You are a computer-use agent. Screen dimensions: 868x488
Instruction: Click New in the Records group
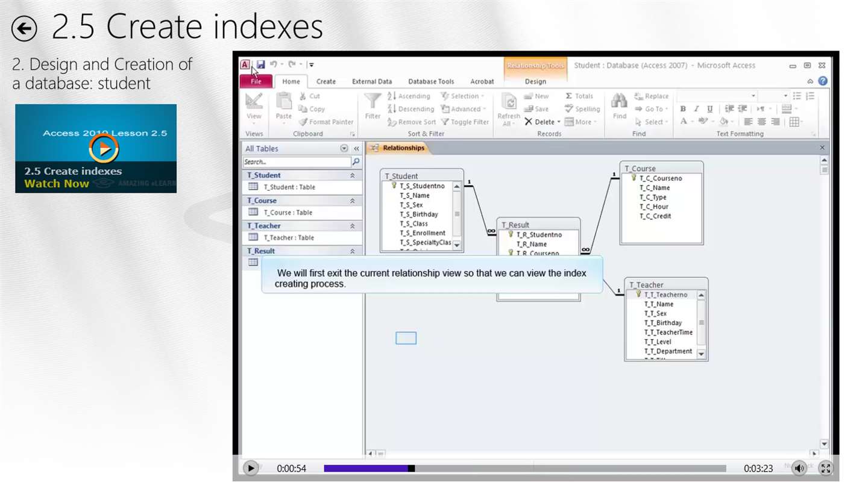(536, 96)
